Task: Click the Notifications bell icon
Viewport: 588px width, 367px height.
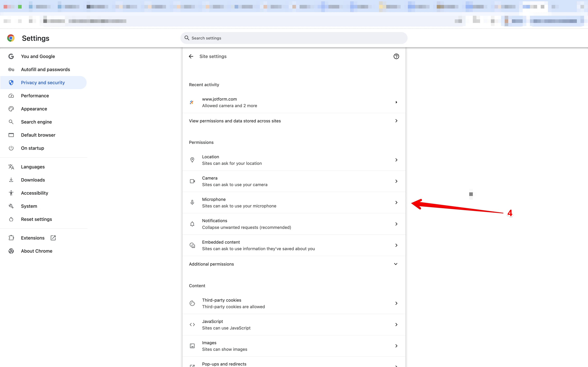Action: (x=192, y=224)
